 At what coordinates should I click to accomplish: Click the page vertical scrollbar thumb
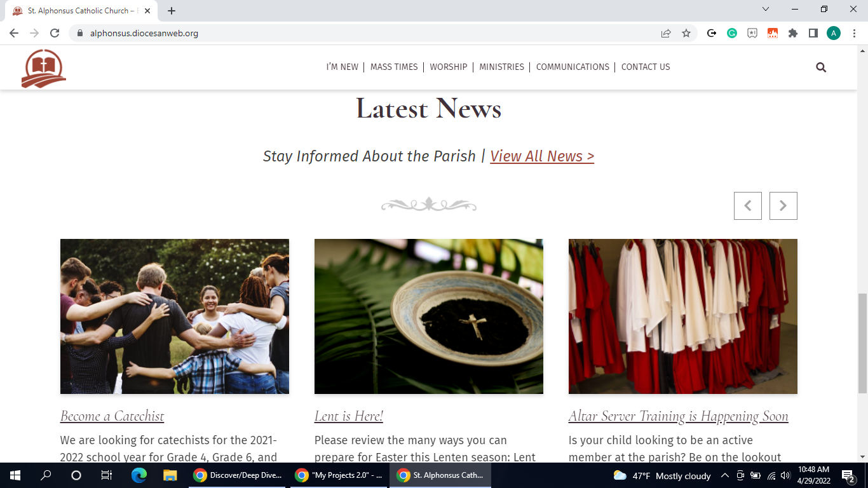pos(862,343)
